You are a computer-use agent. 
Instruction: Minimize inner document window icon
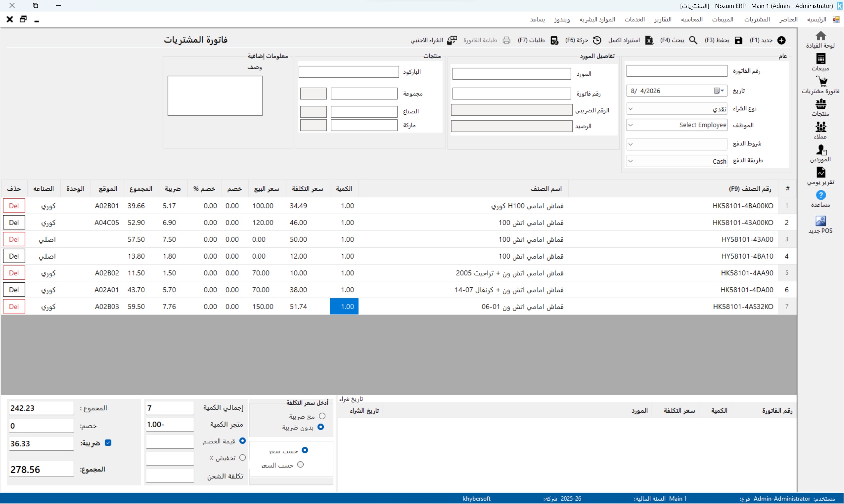[x=37, y=21]
